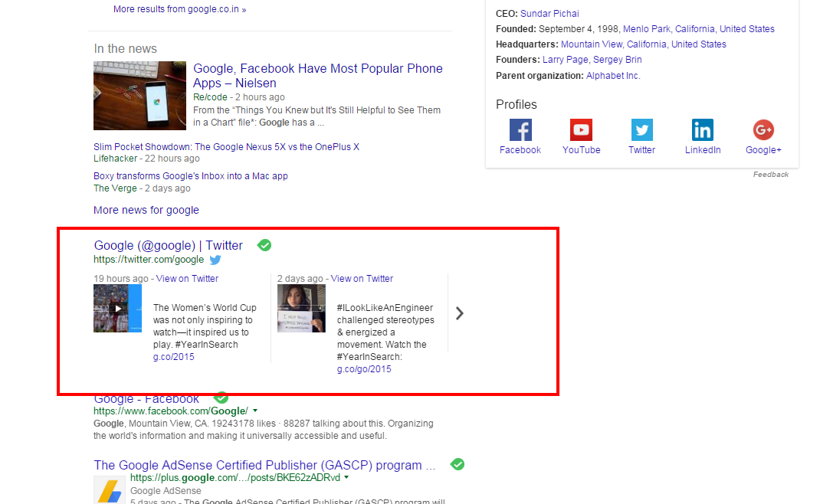Open the phone apps news article thumbnail
Viewport: 820px width, 504px height.
139,96
